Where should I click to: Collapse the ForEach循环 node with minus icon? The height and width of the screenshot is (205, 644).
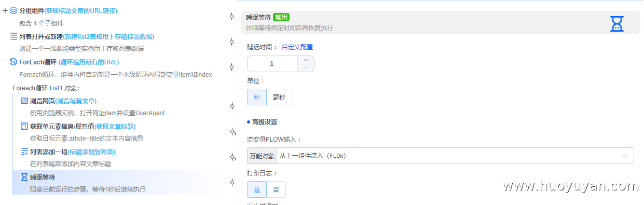pyautogui.click(x=5, y=62)
